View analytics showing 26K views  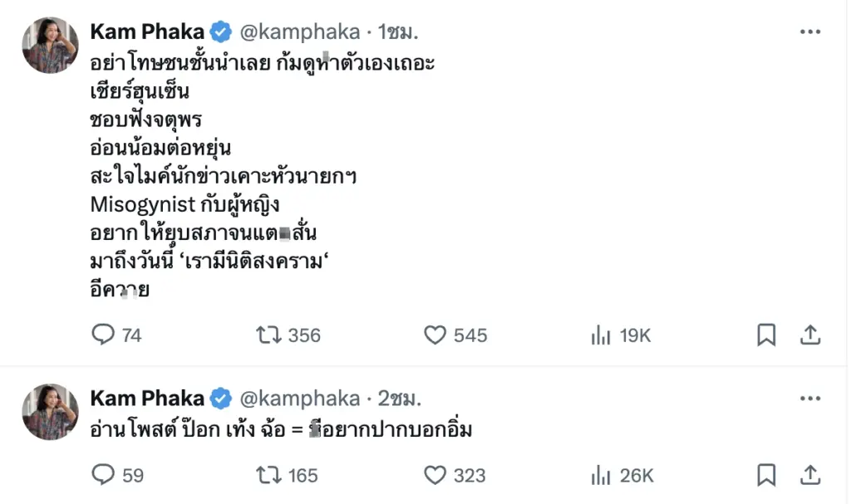tap(601, 475)
